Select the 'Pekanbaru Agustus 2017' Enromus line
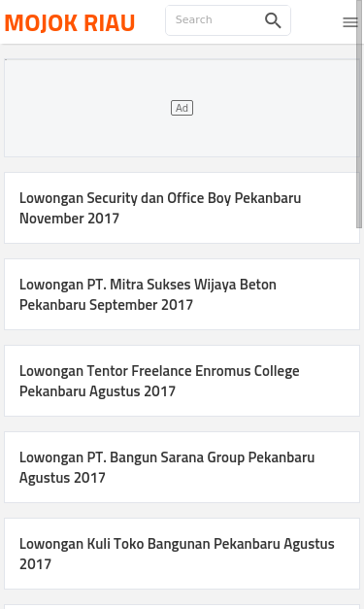The width and height of the screenshot is (364, 609). click(x=97, y=391)
